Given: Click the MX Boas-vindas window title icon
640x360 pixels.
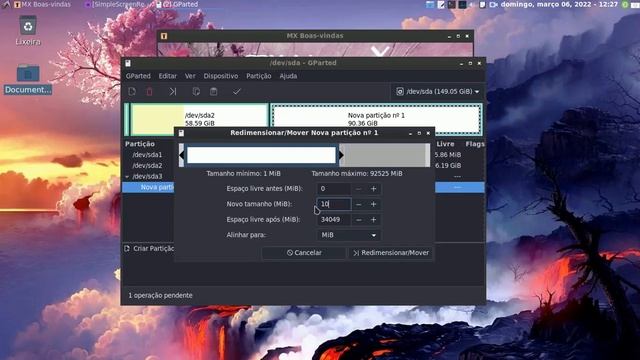Looking at the screenshot, I should pyautogui.click(x=164, y=36).
